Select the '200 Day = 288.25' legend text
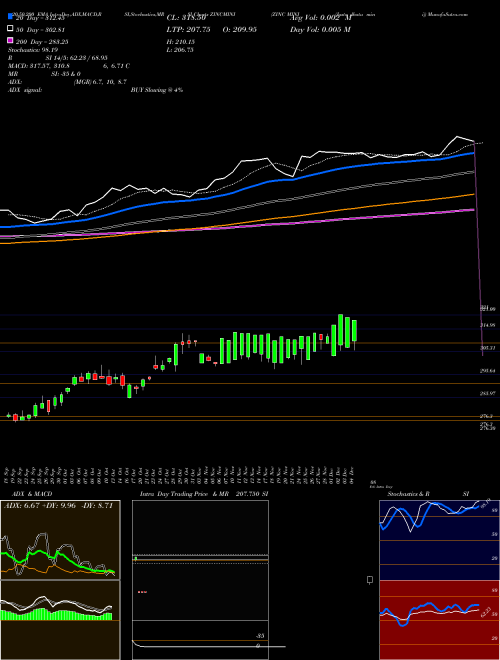Image resolution: width=500 pixels, height=660 pixels. (x=42, y=42)
